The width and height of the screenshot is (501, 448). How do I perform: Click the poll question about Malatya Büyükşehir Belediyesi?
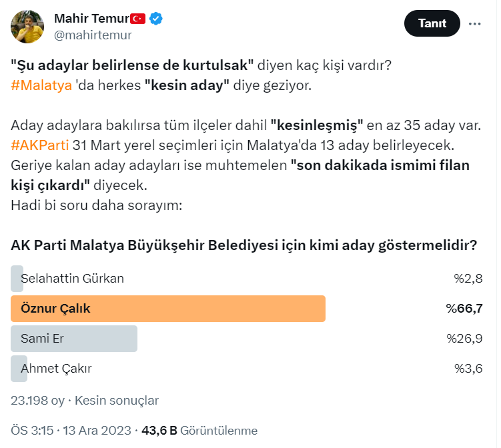pyautogui.click(x=244, y=245)
